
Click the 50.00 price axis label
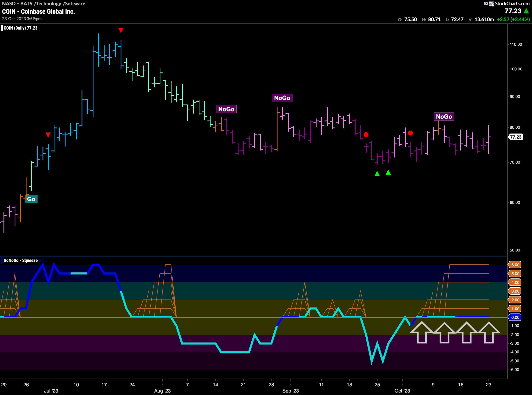pyautogui.click(x=515, y=250)
